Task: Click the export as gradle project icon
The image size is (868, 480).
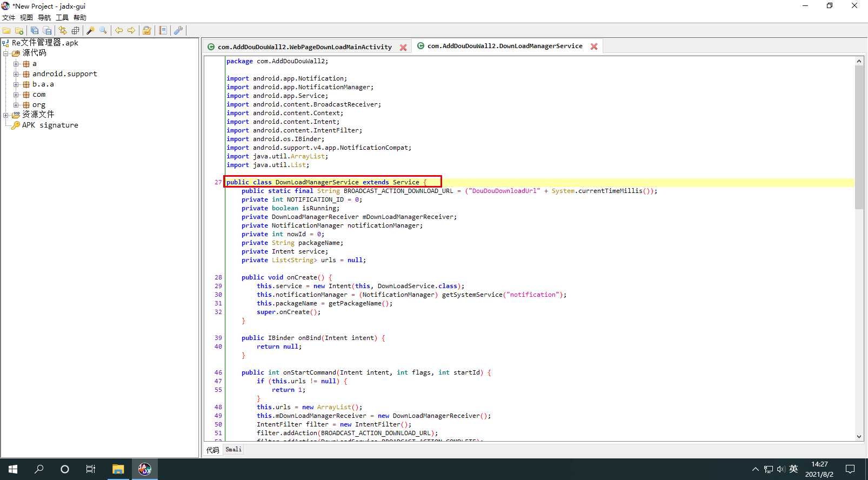Action: 48,31
